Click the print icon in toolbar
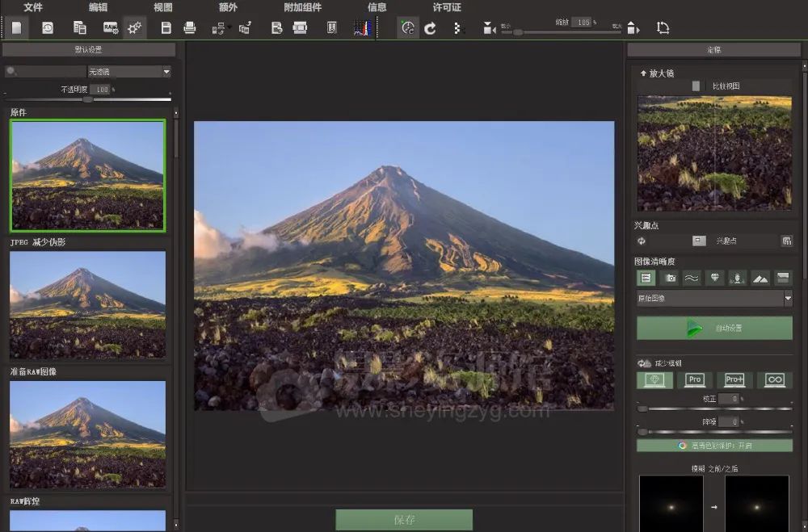This screenshot has height=532, width=808. pyautogui.click(x=190, y=28)
